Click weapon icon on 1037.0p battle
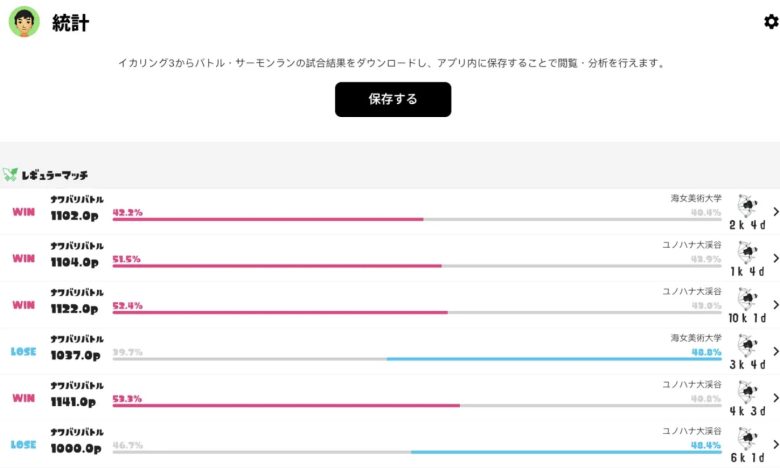780x468 pixels. click(x=746, y=346)
